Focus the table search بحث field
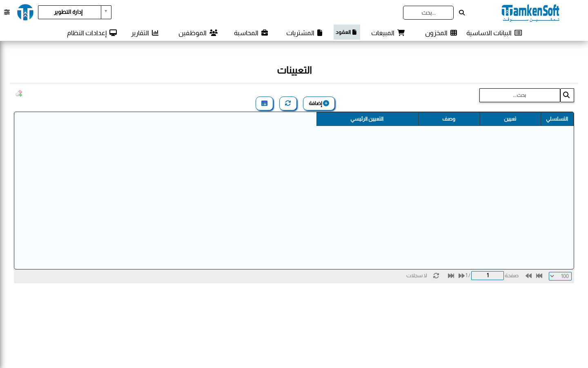The width and height of the screenshot is (588, 368). click(520, 95)
